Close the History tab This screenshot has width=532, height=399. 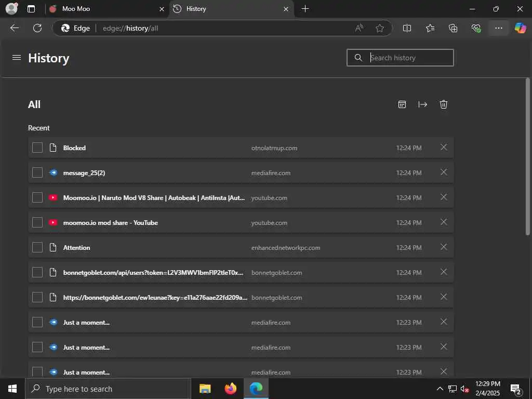[286, 9]
